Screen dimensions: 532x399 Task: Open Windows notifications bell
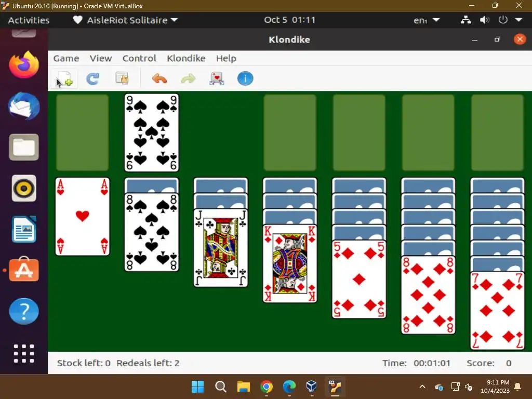click(518, 387)
